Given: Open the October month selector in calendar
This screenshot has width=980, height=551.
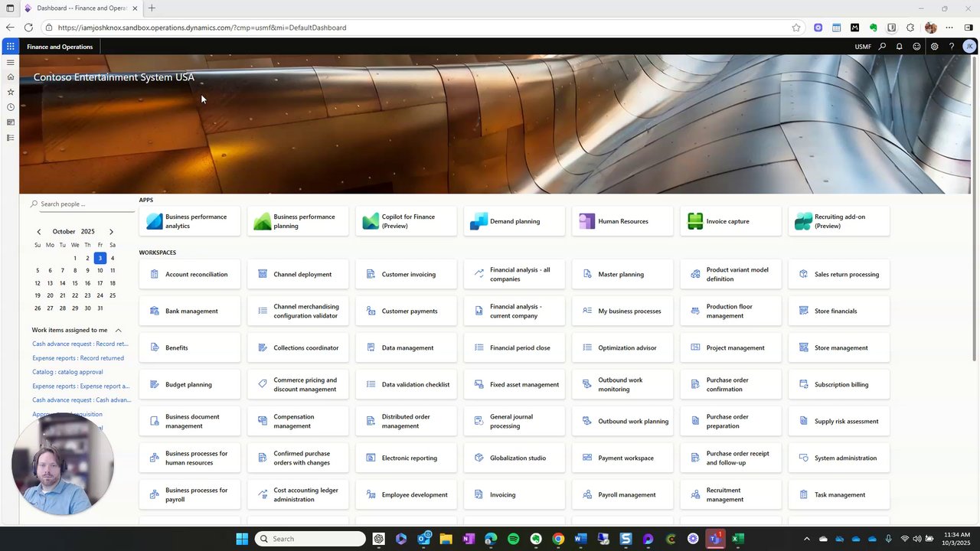Looking at the screenshot, I should 64,231.
